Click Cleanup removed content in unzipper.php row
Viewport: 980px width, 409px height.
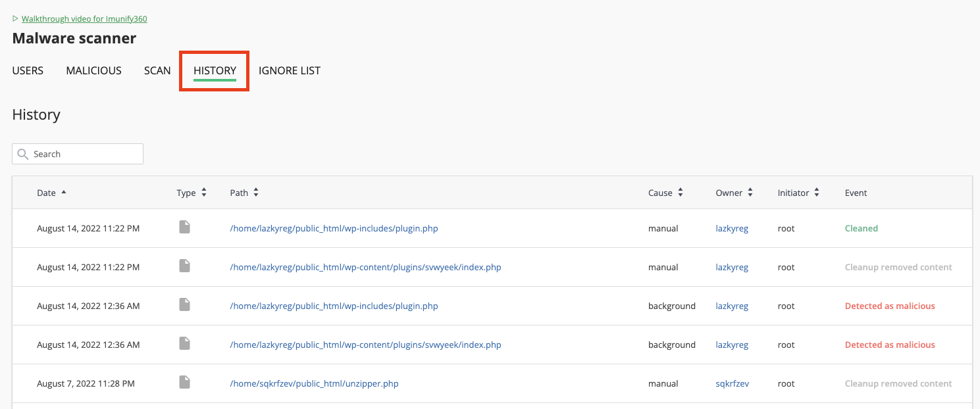[x=898, y=383]
